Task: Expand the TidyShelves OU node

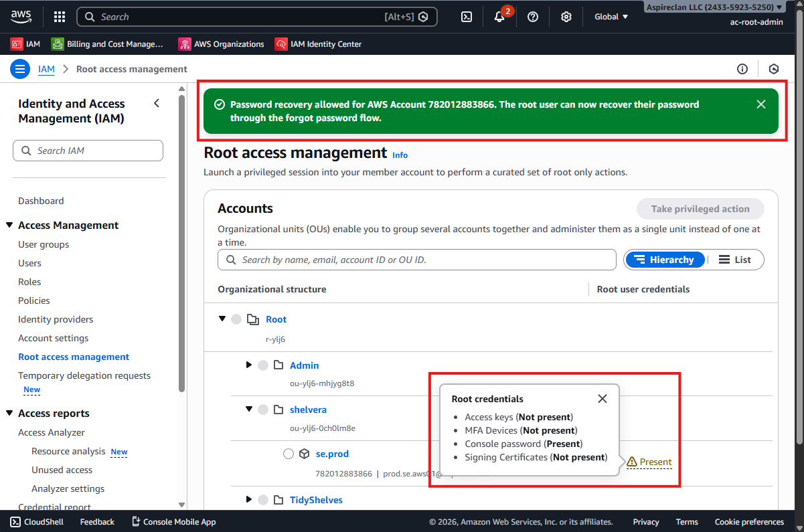Action: (x=249, y=499)
